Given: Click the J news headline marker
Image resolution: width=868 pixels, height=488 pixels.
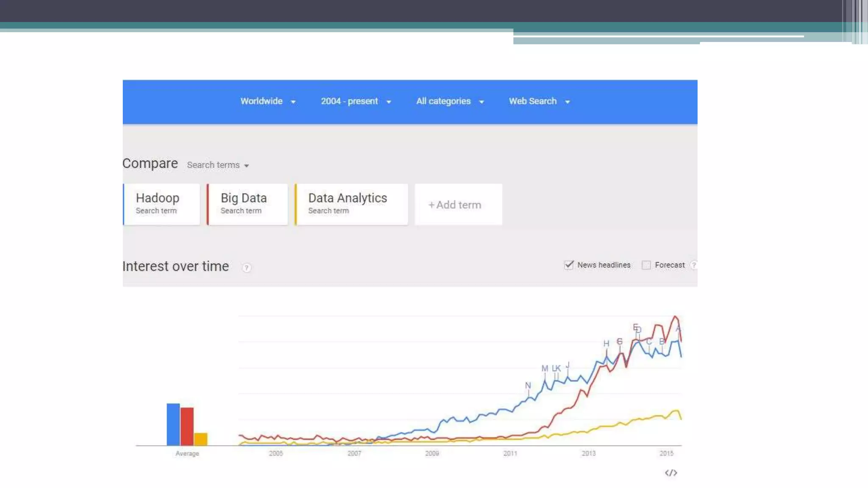Looking at the screenshot, I should point(568,365).
